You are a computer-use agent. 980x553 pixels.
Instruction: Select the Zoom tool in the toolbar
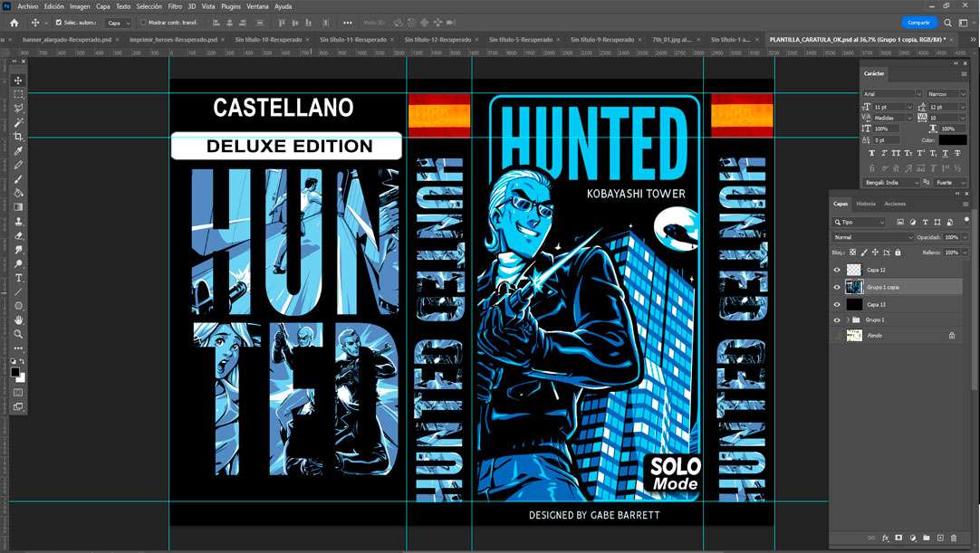(18, 334)
